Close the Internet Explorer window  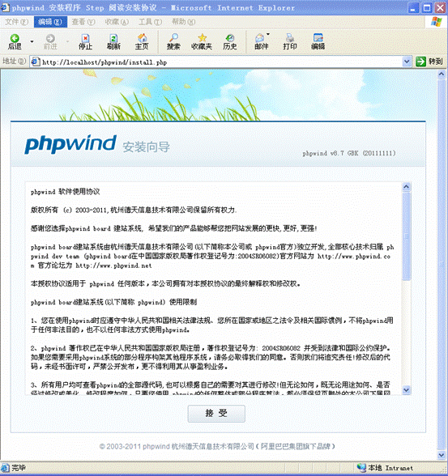click(440, 8)
